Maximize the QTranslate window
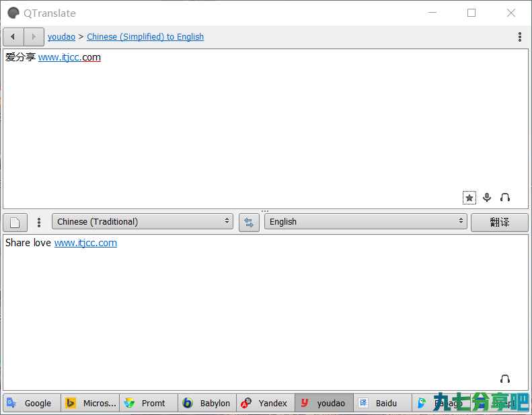Image resolution: width=532 pixels, height=415 pixels. click(471, 13)
